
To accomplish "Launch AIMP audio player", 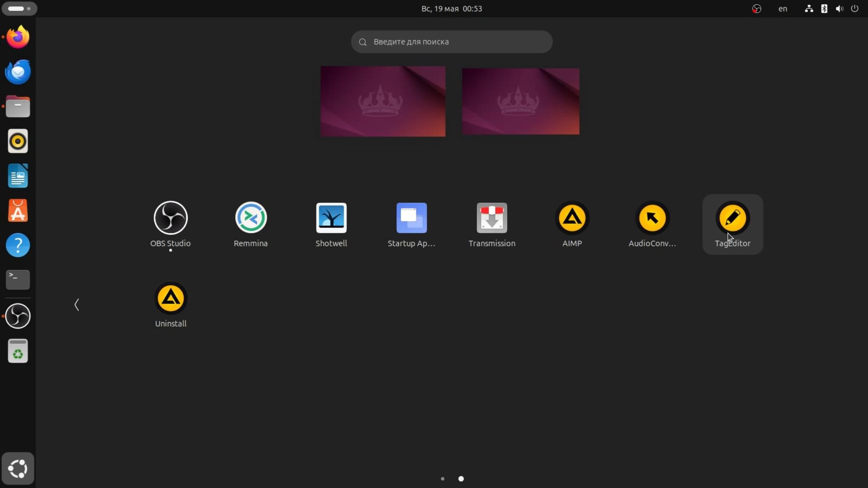I will pos(572,224).
